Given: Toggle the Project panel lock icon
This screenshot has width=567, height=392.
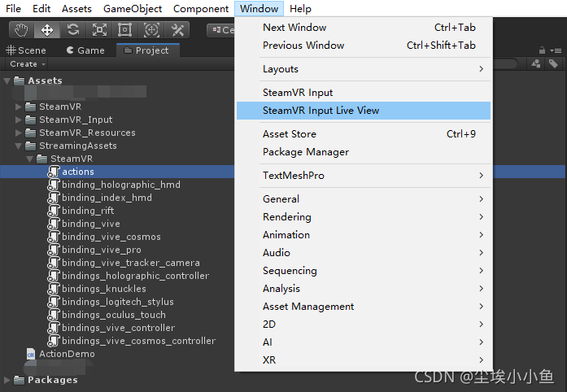Looking at the screenshot, I should [542, 50].
